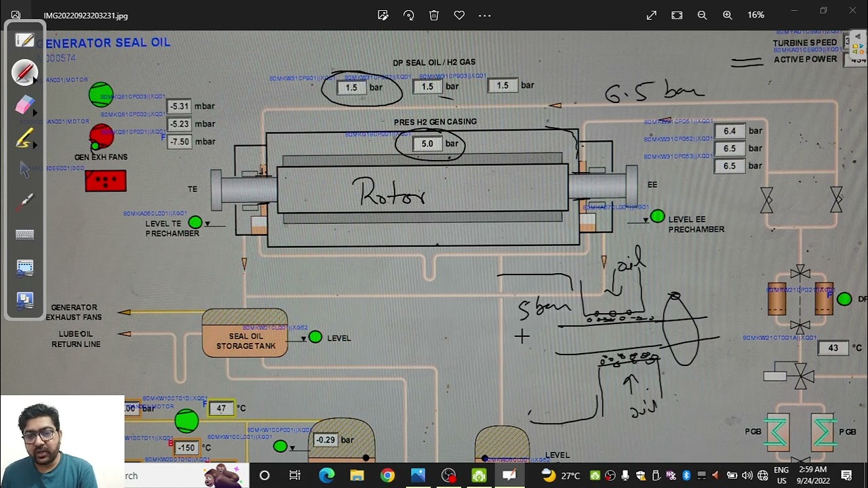View the photo in full screen
Viewport: 868px width, 488px height.
click(652, 15)
